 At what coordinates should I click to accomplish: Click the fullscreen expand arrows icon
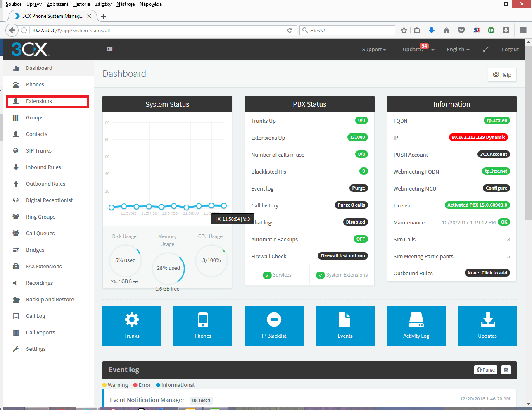click(486, 49)
